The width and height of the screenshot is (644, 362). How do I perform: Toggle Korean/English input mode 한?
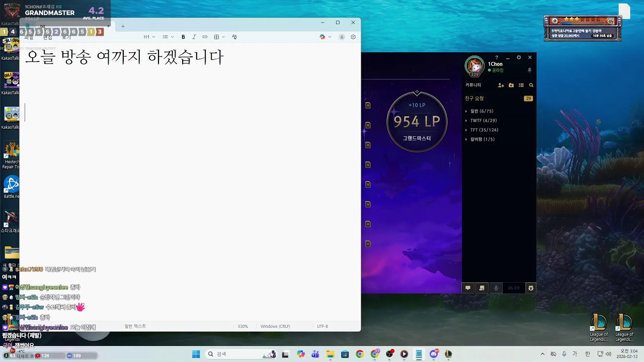click(588, 354)
